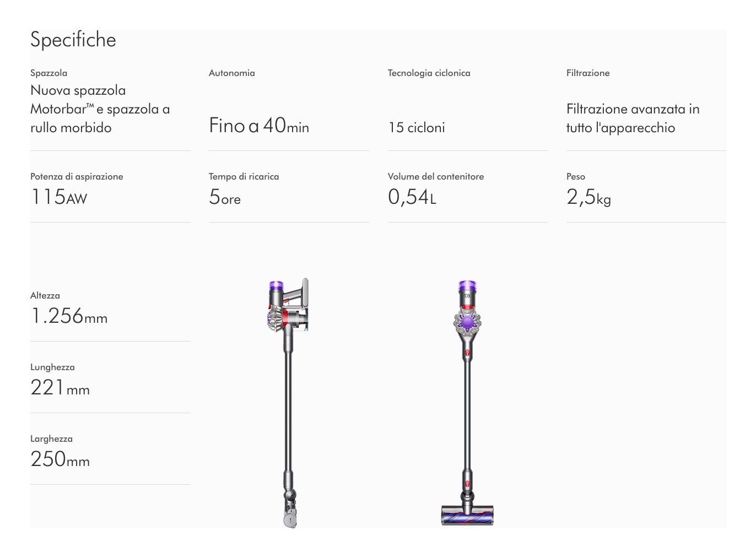
Task: Open the front-view vacuum image
Action: pos(467,402)
